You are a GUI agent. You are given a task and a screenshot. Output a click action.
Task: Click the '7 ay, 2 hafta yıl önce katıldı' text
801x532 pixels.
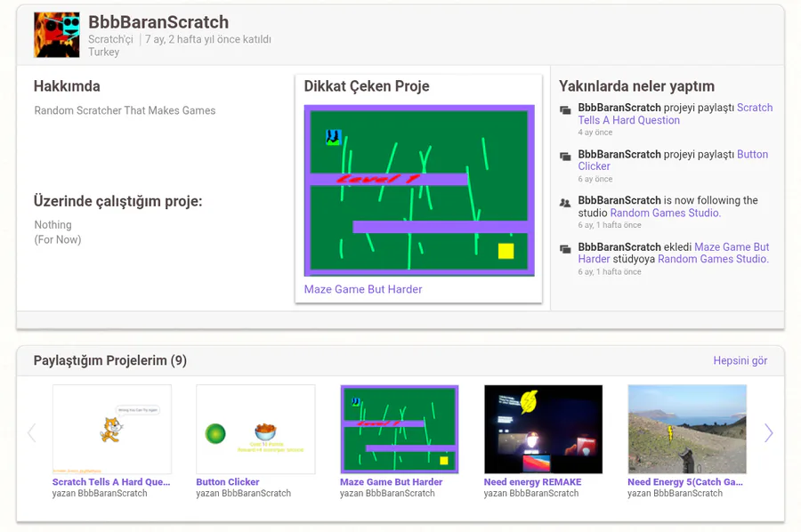point(208,39)
